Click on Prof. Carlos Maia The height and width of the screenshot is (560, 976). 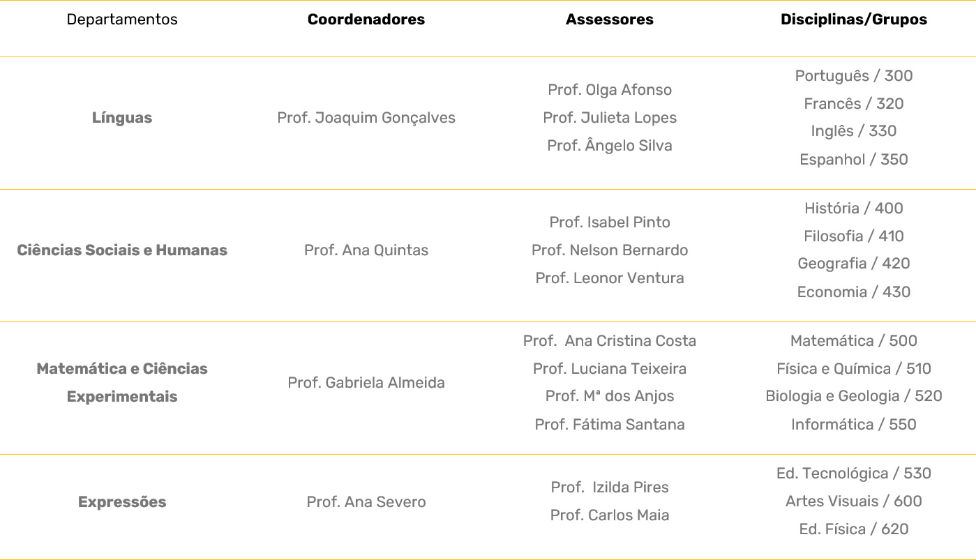pyautogui.click(x=610, y=515)
